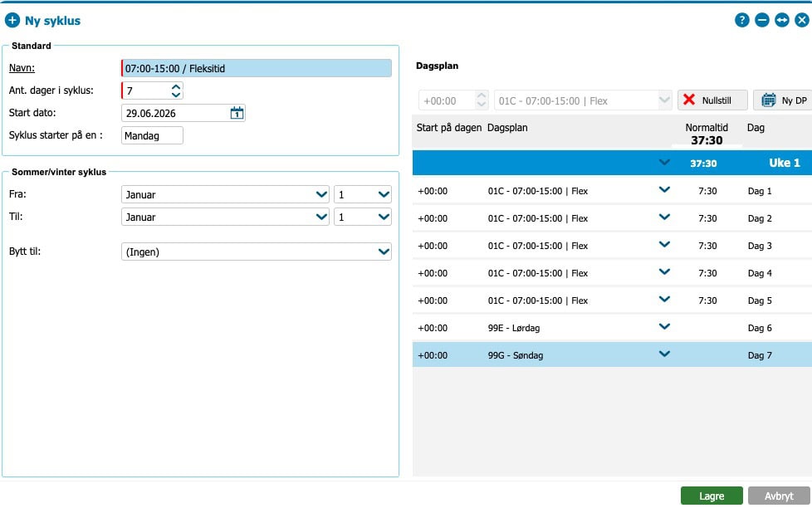Open the Dagsplan selector combo box above the table
The width and height of the screenshot is (812, 508).
click(x=583, y=100)
